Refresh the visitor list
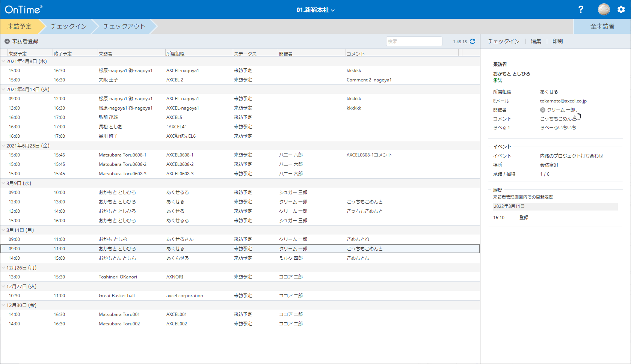Screen dimensions: 631x364 (x=472, y=41)
